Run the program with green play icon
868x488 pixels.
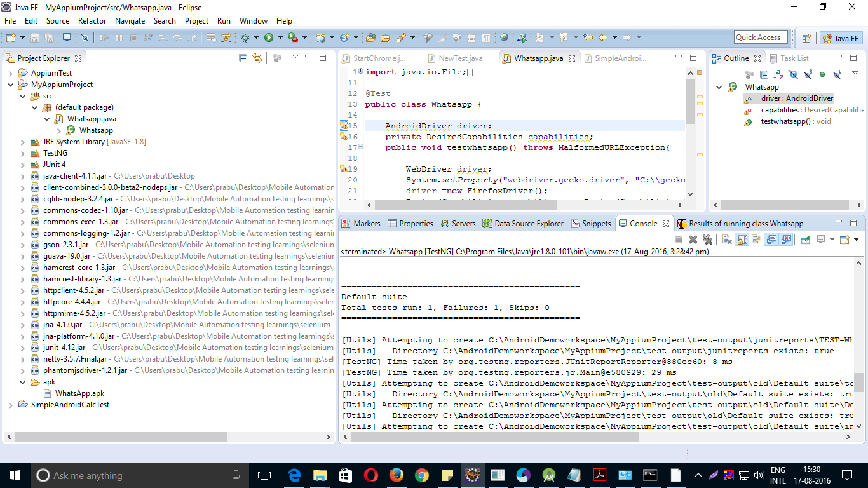[x=269, y=38]
